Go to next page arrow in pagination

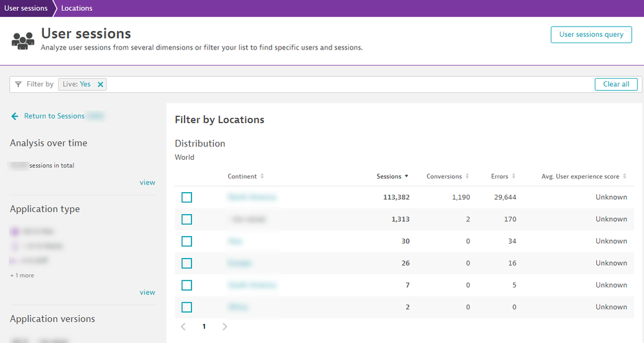(x=224, y=327)
